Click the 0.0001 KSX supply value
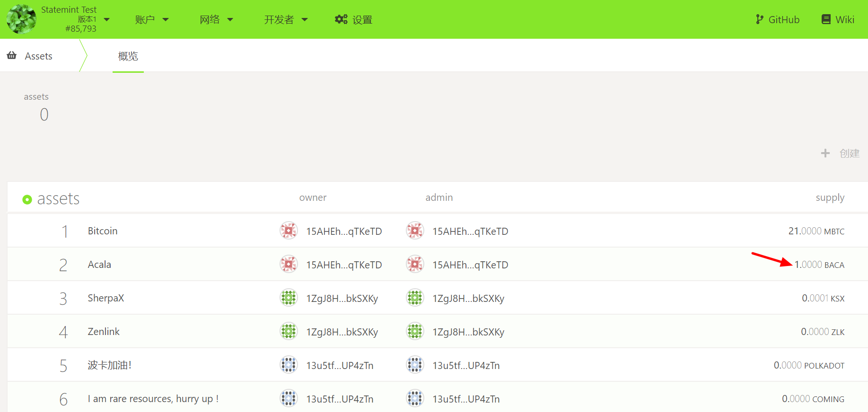This screenshot has width=868, height=412. click(x=824, y=298)
